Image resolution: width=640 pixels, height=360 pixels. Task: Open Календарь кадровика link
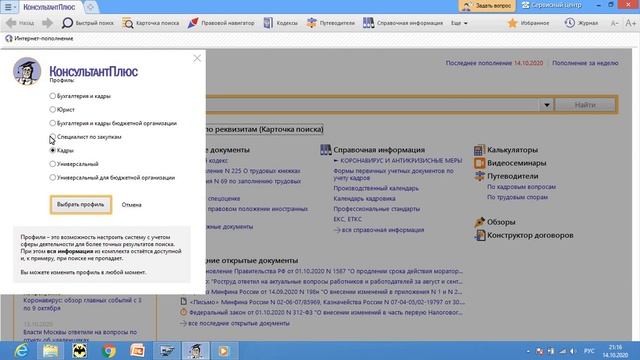point(364,198)
